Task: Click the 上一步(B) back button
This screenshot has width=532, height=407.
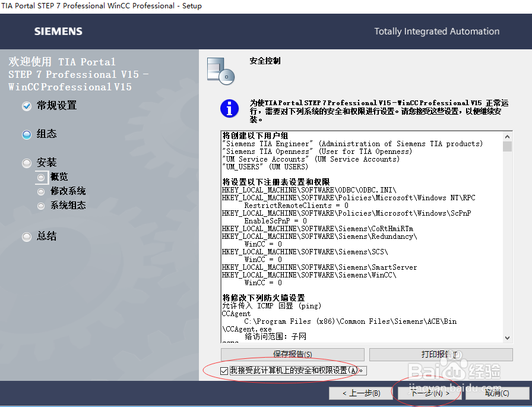Action: 362,393
